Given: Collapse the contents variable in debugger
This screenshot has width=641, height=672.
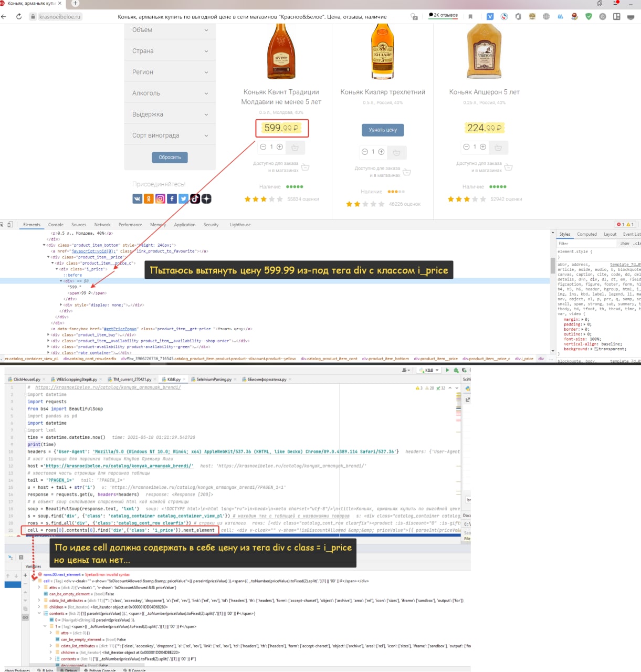Looking at the screenshot, I should click(x=39, y=613).
